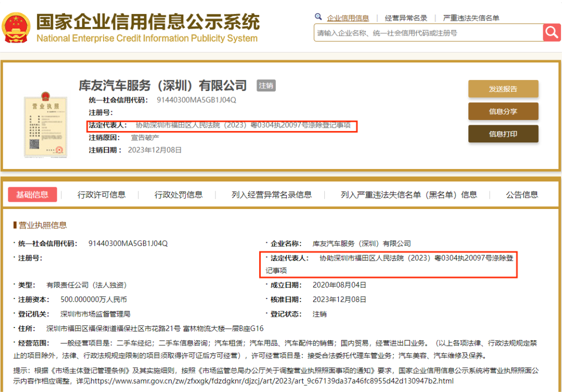Click the national emblem logo
The width and height of the screenshot is (562, 392).
tap(16, 28)
